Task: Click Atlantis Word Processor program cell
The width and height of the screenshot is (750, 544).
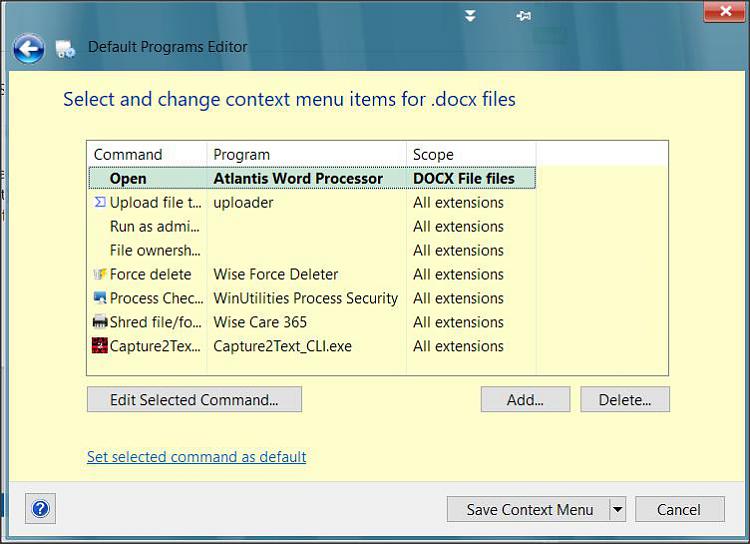Action: (298, 178)
